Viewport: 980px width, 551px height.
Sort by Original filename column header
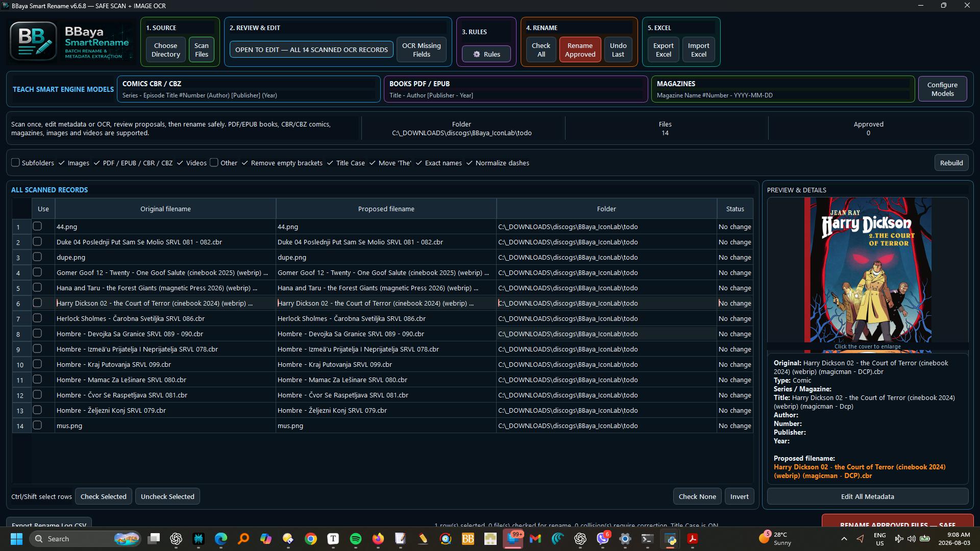[165, 209]
